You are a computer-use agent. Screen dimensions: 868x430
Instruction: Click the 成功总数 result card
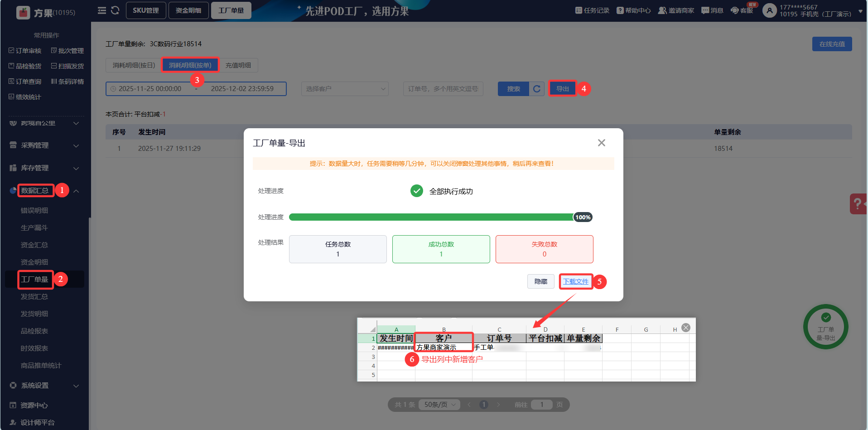tap(441, 249)
